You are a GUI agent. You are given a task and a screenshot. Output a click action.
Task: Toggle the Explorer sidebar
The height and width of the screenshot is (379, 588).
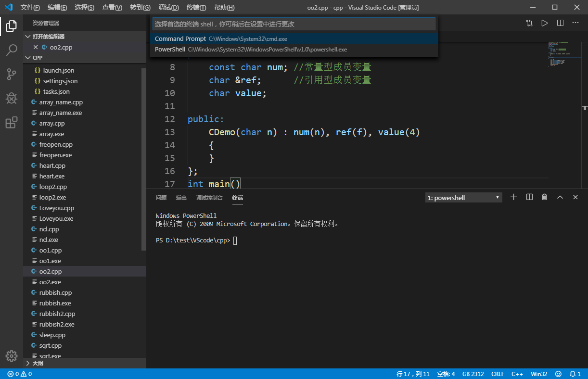[x=12, y=26]
